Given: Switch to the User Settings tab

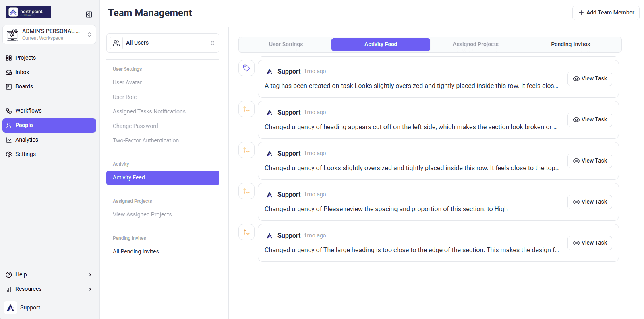Looking at the screenshot, I should pos(286,44).
